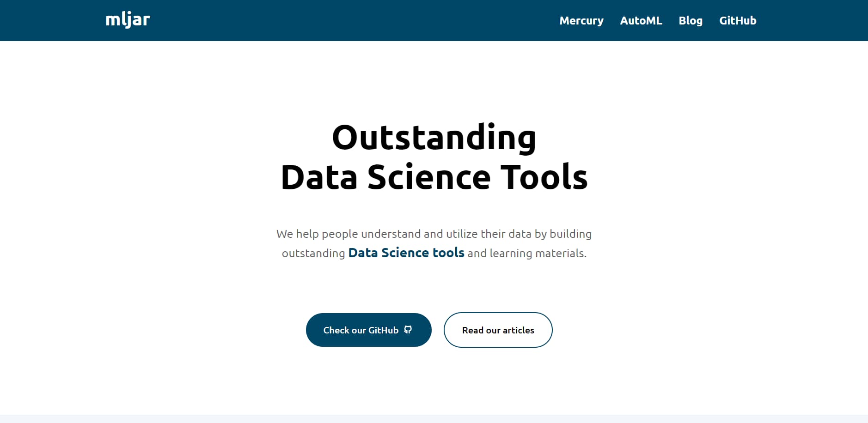868x423 pixels.
Task: Visit GitHub from the top navigation
Action: (x=737, y=21)
